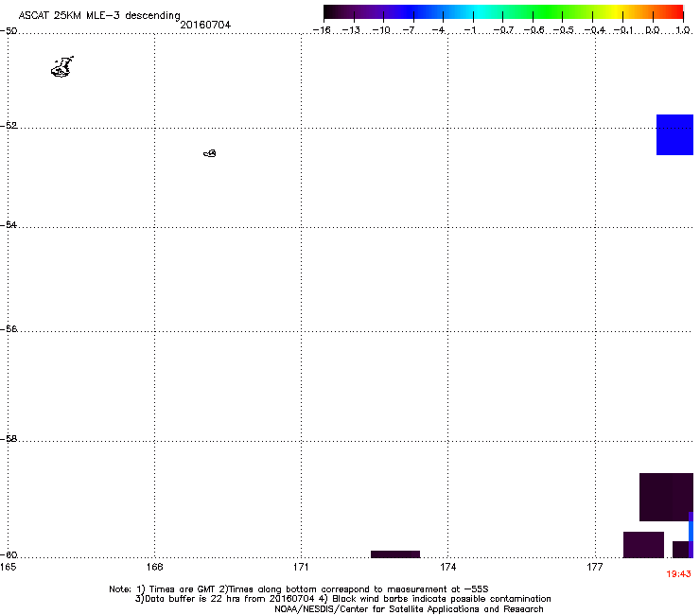Click the '-50' latitude axis label
This screenshot has width=700, height=615.
(9, 31)
